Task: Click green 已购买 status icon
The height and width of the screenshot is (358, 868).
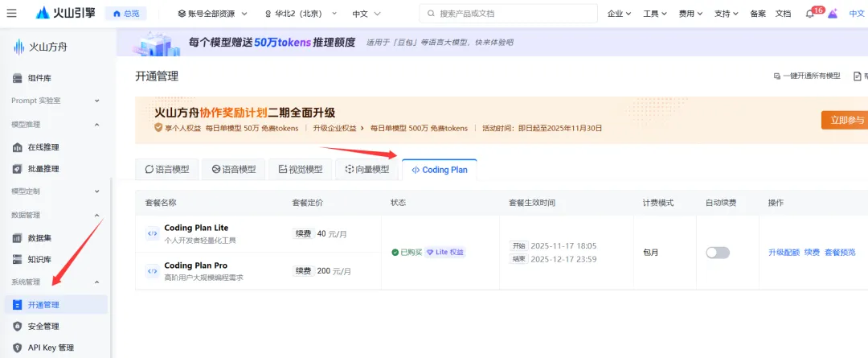Action: 395,252
